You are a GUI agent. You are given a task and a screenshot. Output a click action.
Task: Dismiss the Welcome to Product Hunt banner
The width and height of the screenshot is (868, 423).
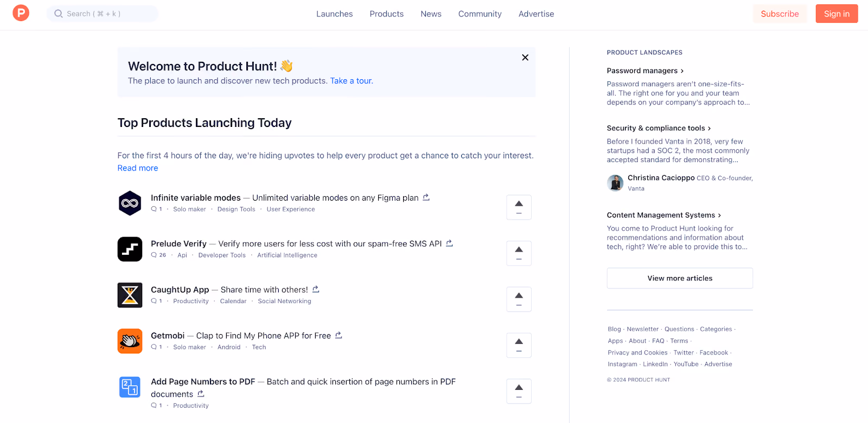pyautogui.click(x=525, y=57)
